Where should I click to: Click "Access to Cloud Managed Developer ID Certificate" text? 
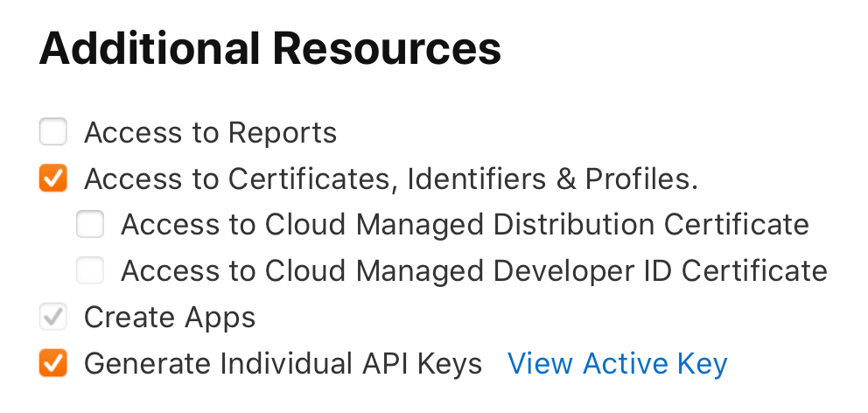(x=473, y=270)
